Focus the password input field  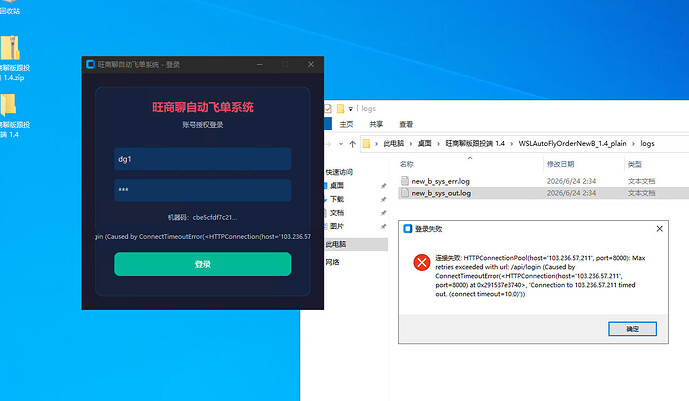pos(203,190)
